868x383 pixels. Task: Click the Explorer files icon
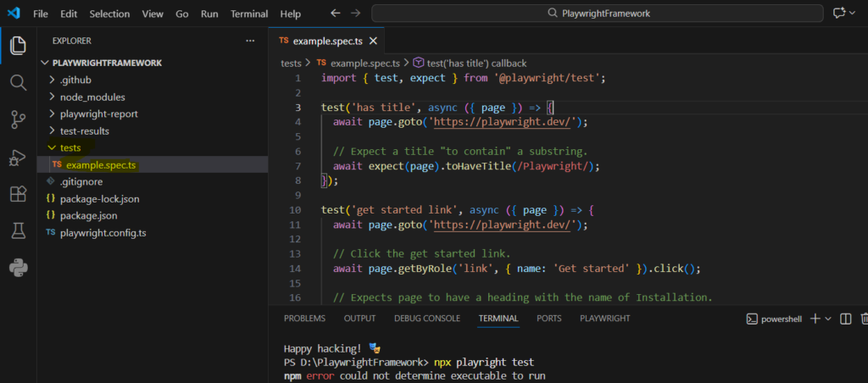coord(18,46)
